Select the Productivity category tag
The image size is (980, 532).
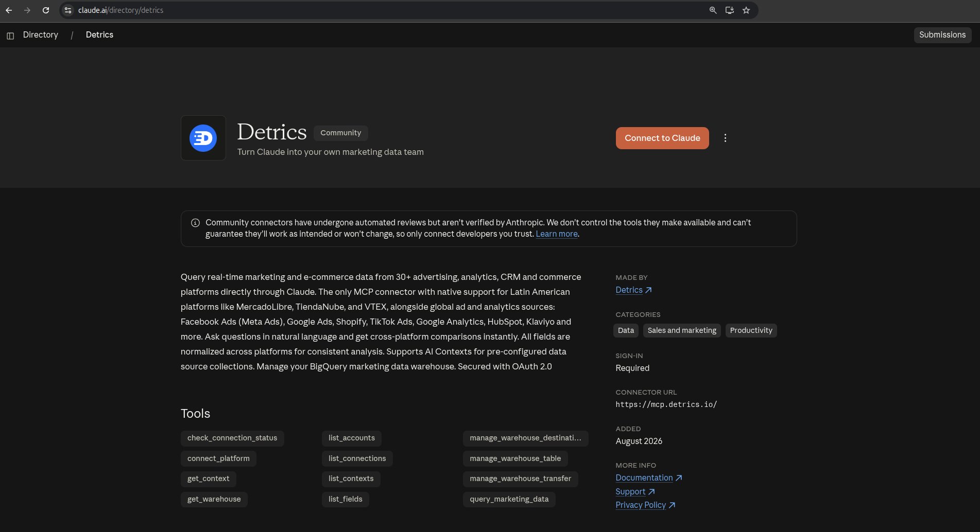point(751,330)
